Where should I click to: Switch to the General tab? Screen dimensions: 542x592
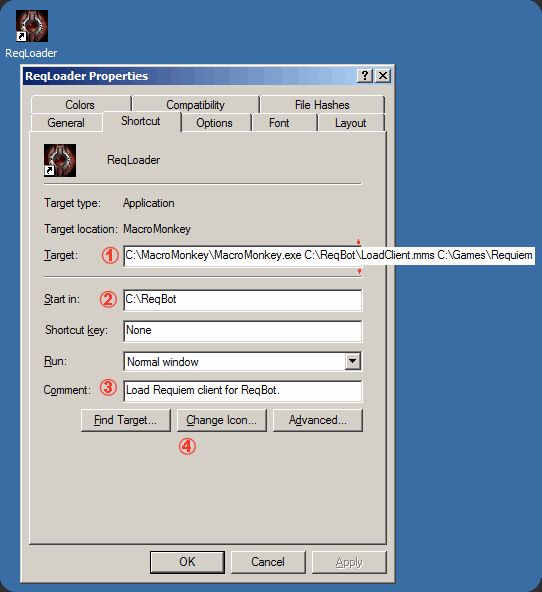tap(66, 123)
